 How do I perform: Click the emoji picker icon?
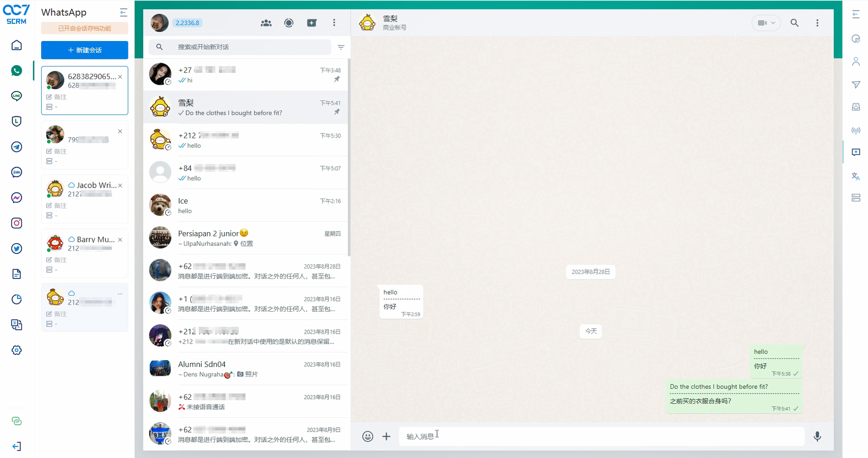tap(368, 437)
